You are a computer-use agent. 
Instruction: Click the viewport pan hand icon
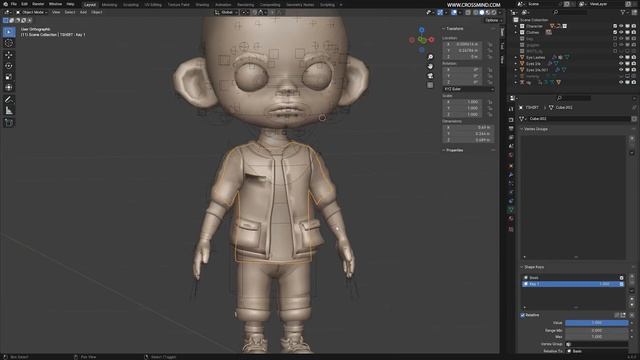(x=430, y=66)
